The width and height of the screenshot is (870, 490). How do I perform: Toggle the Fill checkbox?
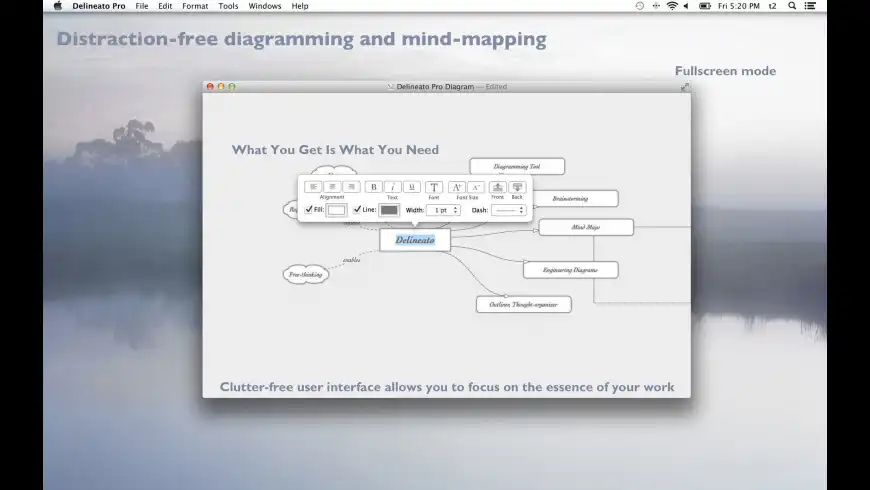(x=308, y=209)
